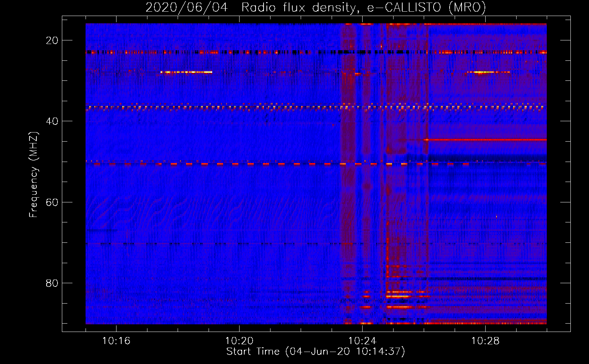589x364 pixels.
Task: Click the plot title mentioning e-CALLISTO (MRO)
Action: point(316,7)
